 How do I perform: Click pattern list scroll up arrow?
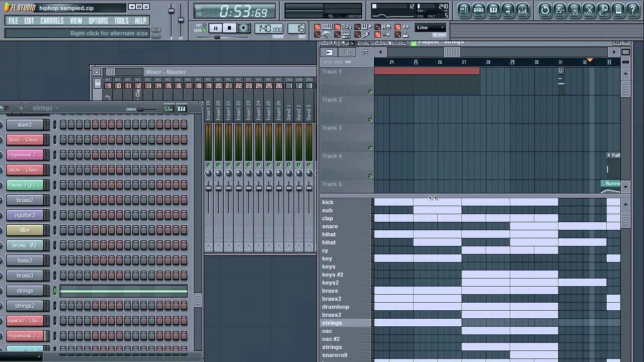pos(625,203)
